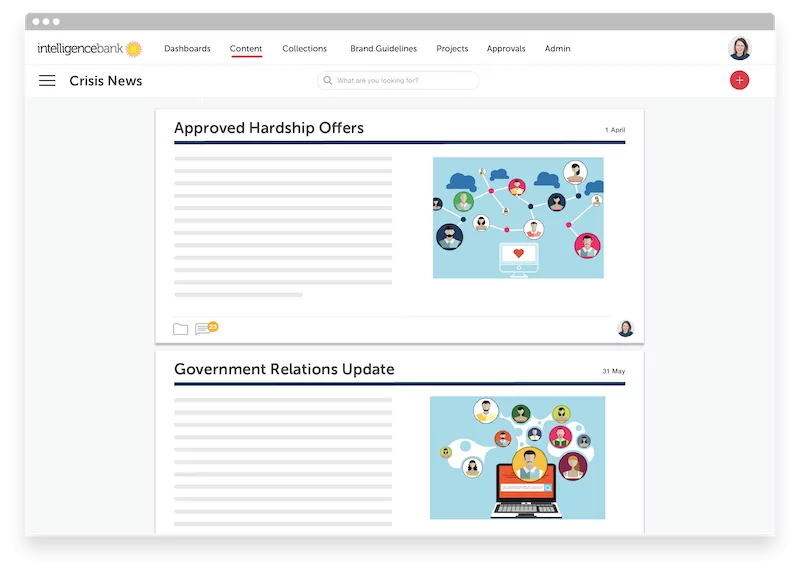800x572 pixels.
Task: Open the Collections tab
Action: click(304, 48)
